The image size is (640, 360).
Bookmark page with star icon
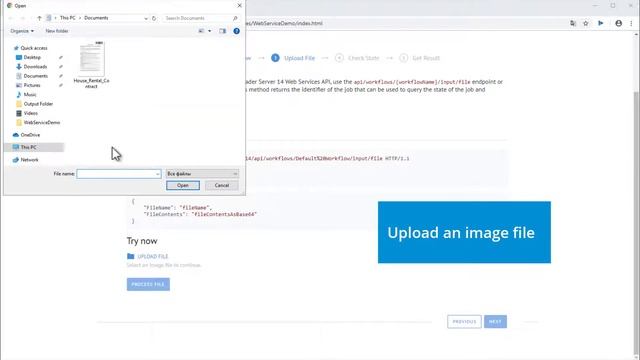click(586, 23)
